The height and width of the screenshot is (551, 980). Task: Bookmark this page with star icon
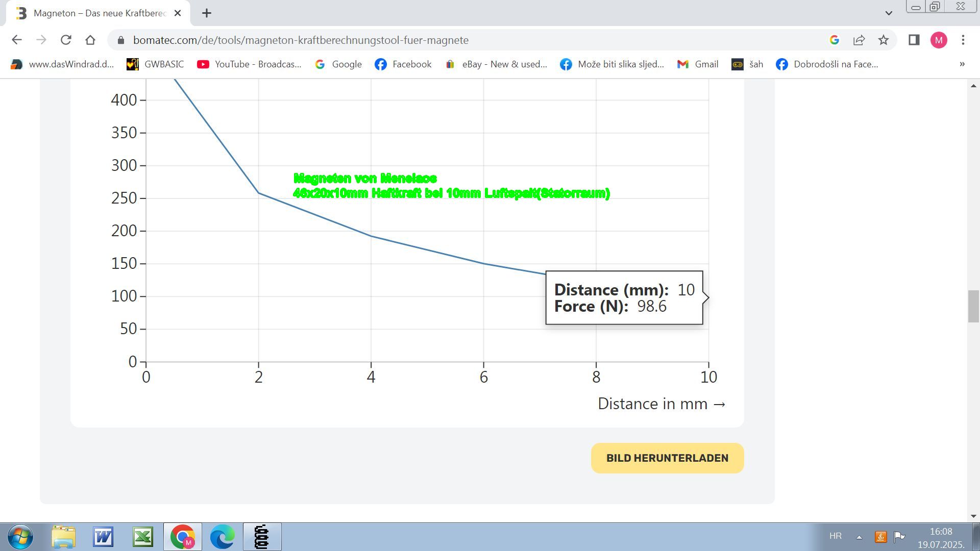884,40
